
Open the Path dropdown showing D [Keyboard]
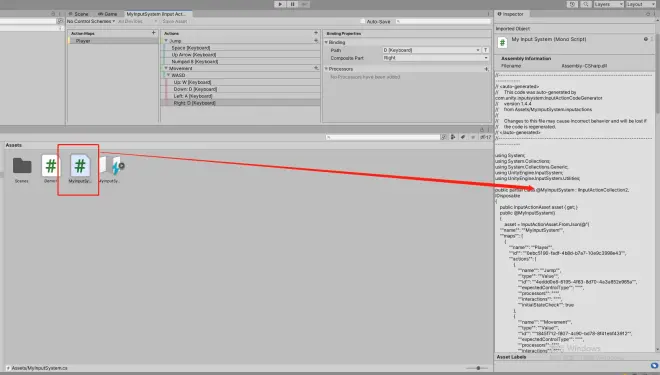(x=431, y=50)
